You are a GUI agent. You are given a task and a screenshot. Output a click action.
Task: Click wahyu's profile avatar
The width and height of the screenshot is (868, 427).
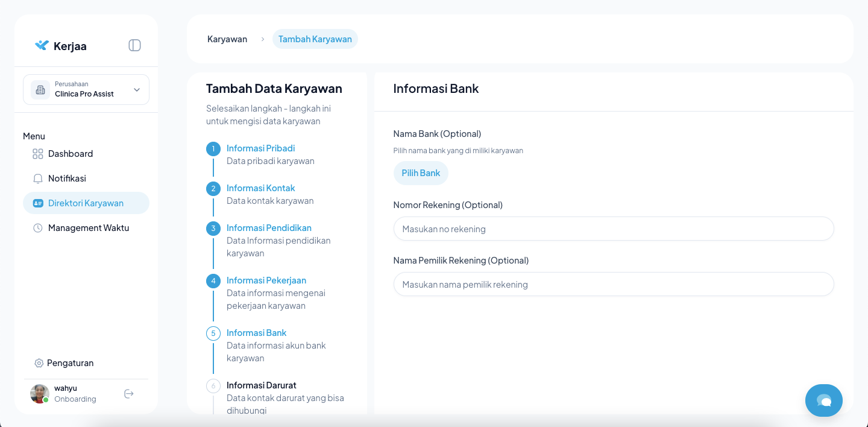40,394
